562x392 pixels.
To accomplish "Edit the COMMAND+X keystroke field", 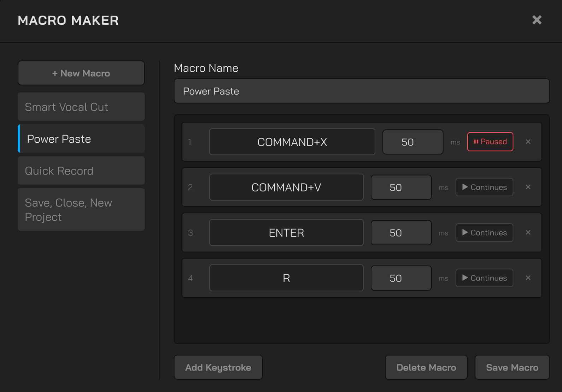I will (x=292, y=142).
